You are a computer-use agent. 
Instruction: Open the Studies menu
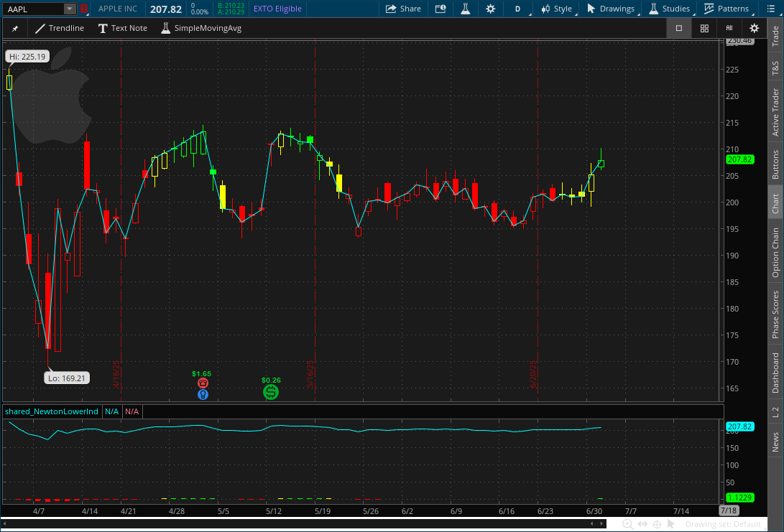pos(669,9)
